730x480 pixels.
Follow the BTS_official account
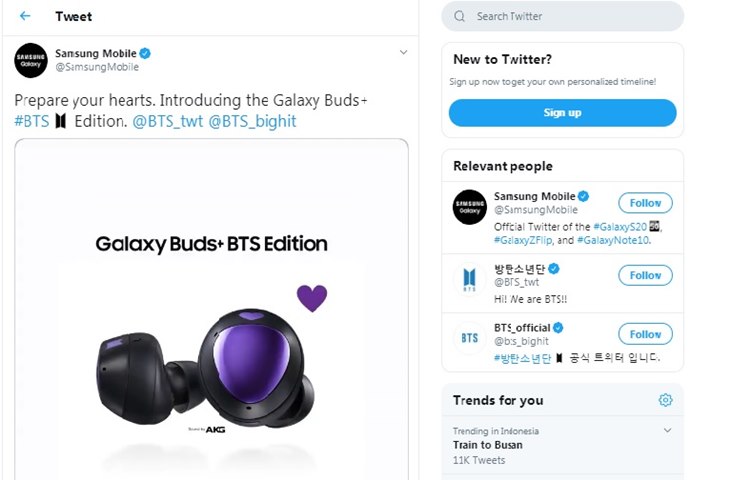(645, 334)
